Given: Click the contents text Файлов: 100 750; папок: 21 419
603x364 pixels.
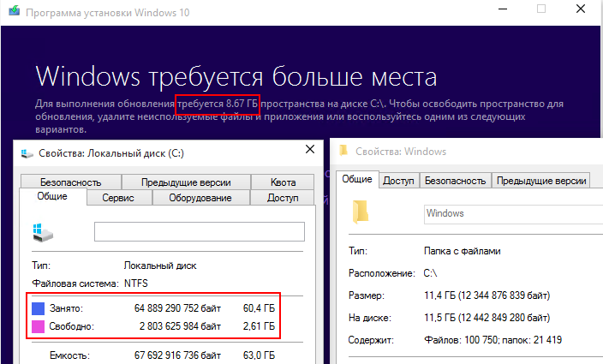Looking at the screenshot, I should point(493,340).
